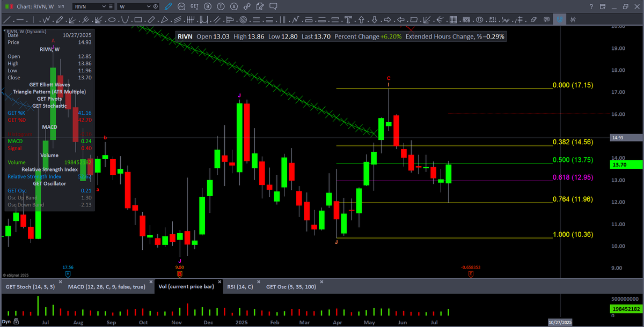Click the blue pencil edit chart icon
This screenshot has width=644, height=327.
(x=168, y=6)
